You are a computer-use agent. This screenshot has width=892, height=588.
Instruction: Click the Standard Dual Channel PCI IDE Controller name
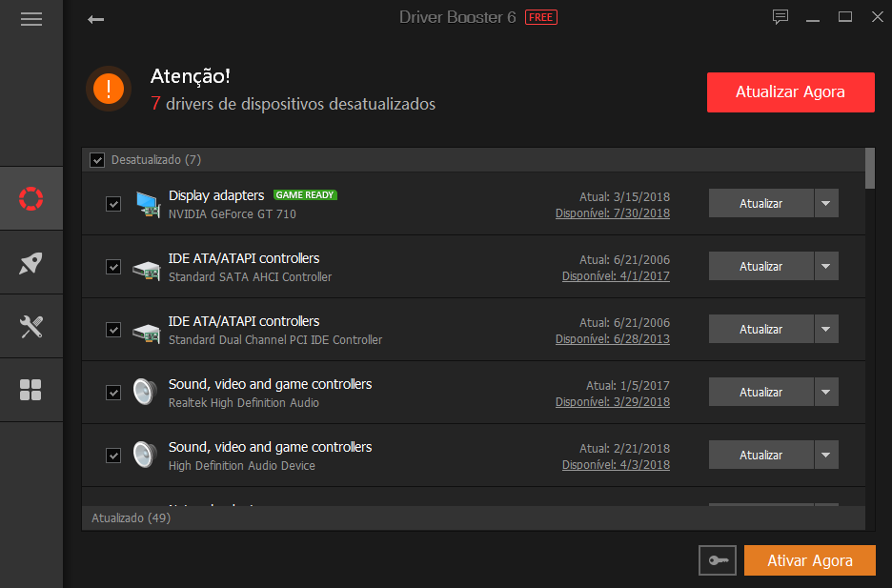tap(275, 340)
